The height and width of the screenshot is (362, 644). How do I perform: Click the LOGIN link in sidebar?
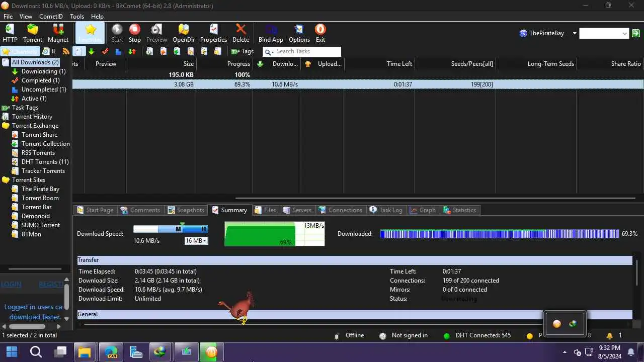click(x=11, y=284)
